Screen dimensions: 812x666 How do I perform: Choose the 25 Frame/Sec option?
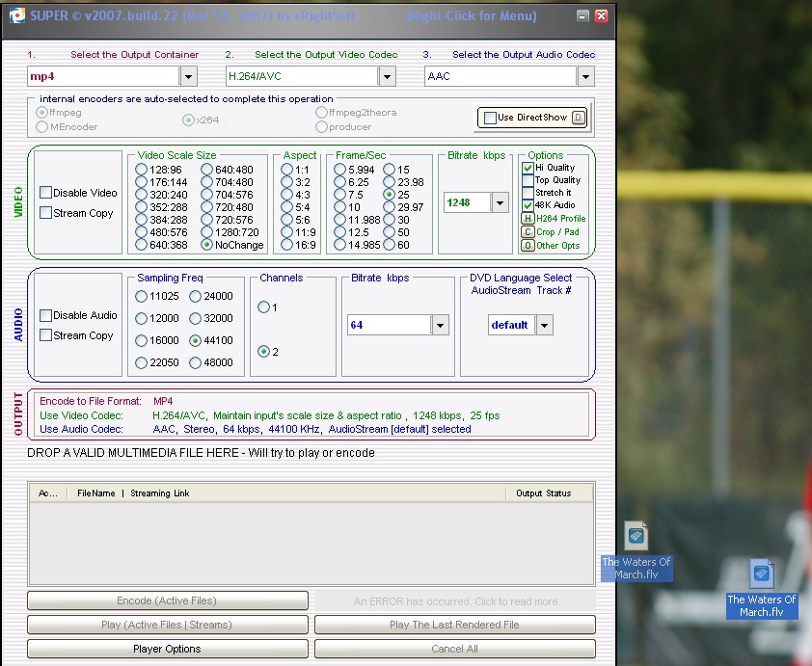[x=389, y=195]
